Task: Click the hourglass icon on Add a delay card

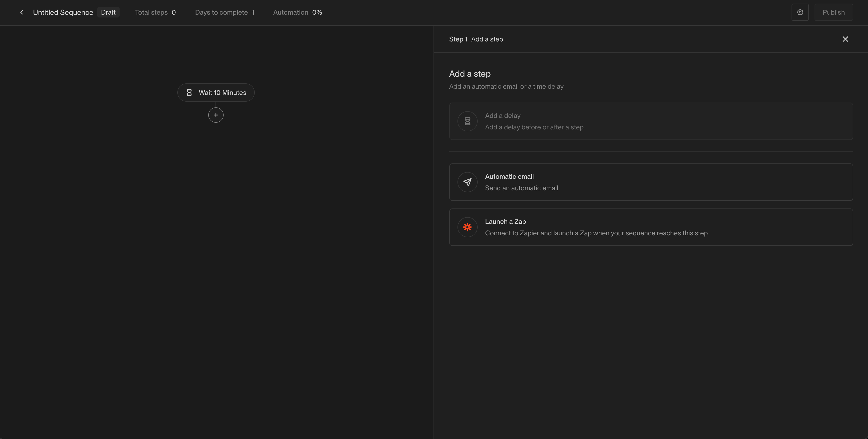Action: click(467, 121)
